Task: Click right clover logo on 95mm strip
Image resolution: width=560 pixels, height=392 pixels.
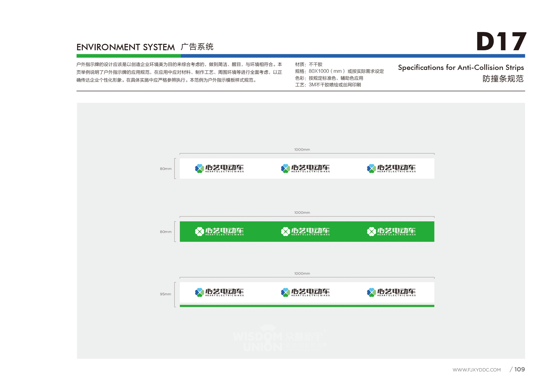Action: click(x=371, y=292)
